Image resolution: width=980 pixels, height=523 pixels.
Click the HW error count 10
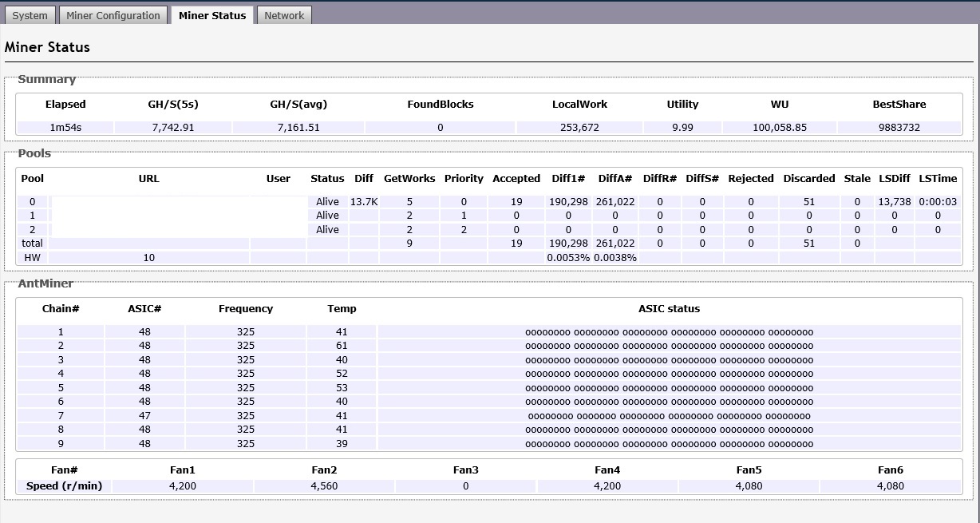(149, 258)
